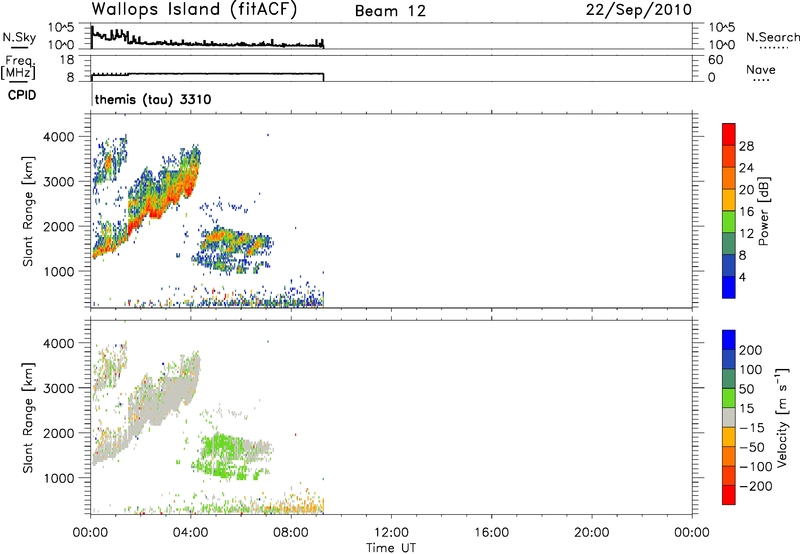The image size is (800, 554).
Task: Click the '08:00' time tick label
Action: pyautogui.click(x=291, y=533)
